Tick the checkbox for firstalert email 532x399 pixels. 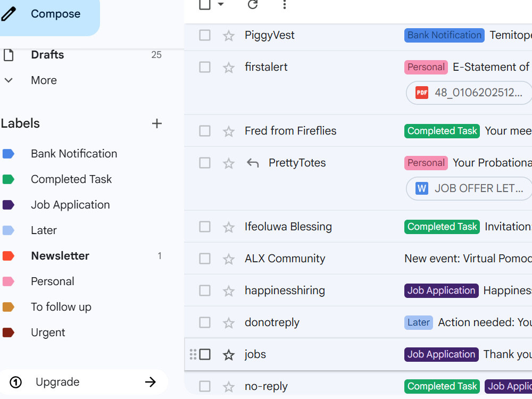[205, 67]
